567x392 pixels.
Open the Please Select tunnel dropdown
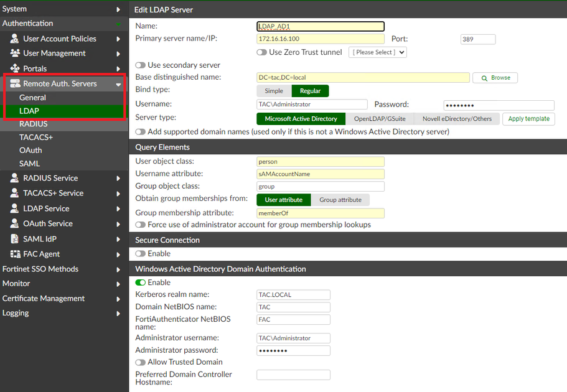(378, 52)
